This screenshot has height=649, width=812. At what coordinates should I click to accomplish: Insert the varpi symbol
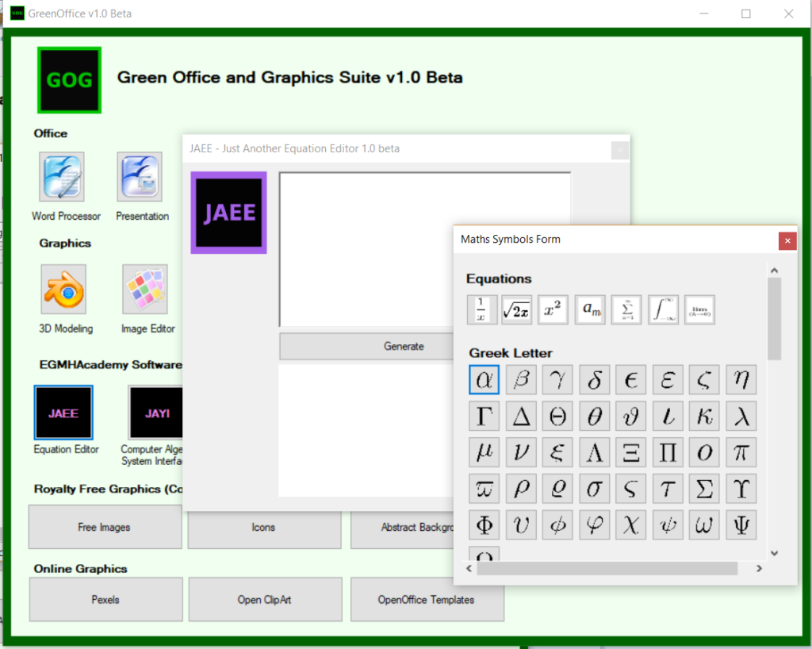tap(484, 489)
